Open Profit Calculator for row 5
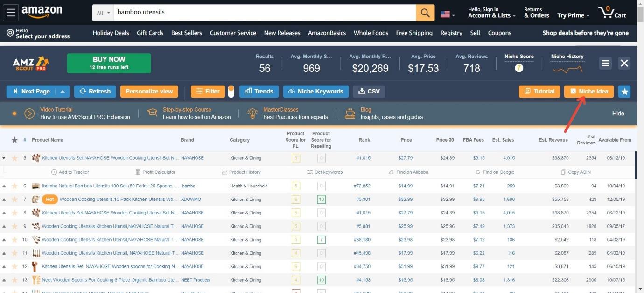The height and width of the screenshot is (293, 644). coord(155,172)
